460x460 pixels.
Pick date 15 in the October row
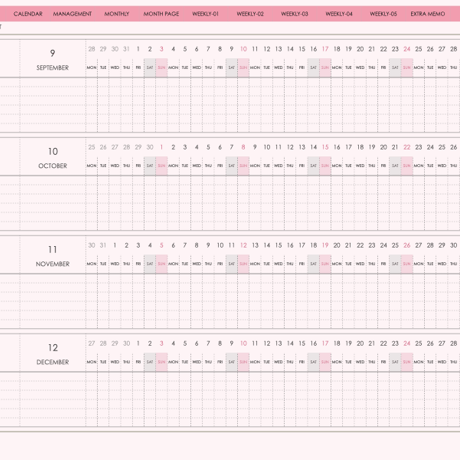pyautogui.click(x=325, y=147)
